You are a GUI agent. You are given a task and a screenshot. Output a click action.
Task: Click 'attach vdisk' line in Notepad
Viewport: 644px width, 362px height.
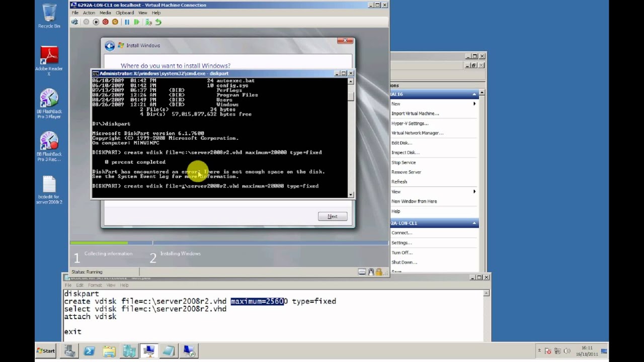[90, 317]
